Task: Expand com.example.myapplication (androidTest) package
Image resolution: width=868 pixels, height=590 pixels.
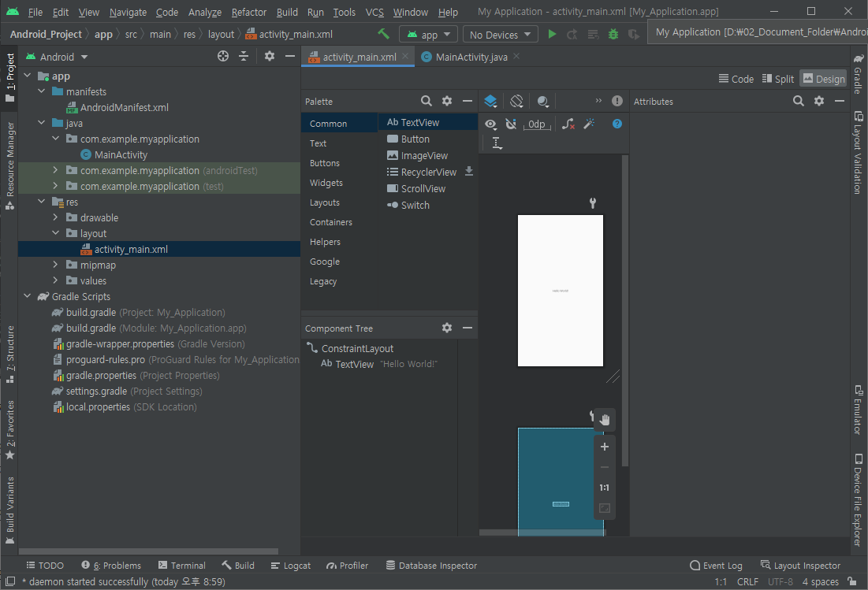Action: click(x=55, y=170)
